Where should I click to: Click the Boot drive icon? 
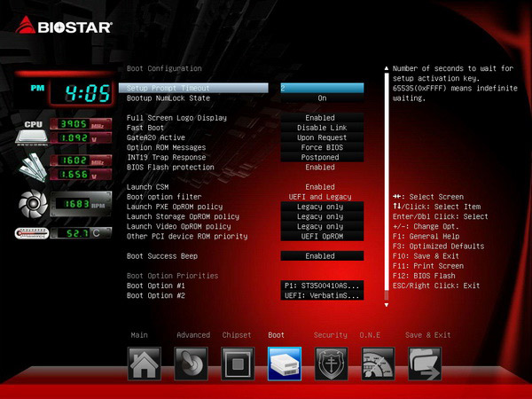(285, 364)
